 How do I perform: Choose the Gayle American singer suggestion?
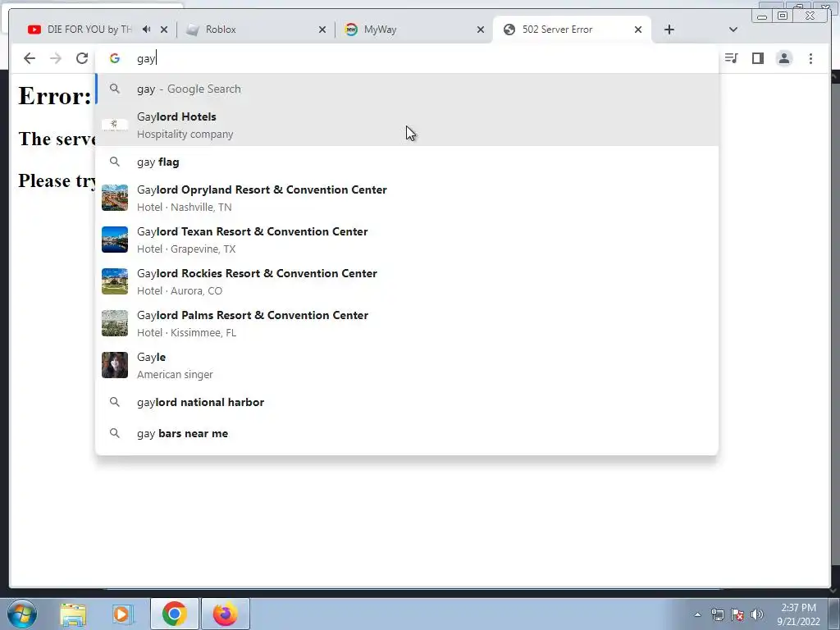click(407, 365)
